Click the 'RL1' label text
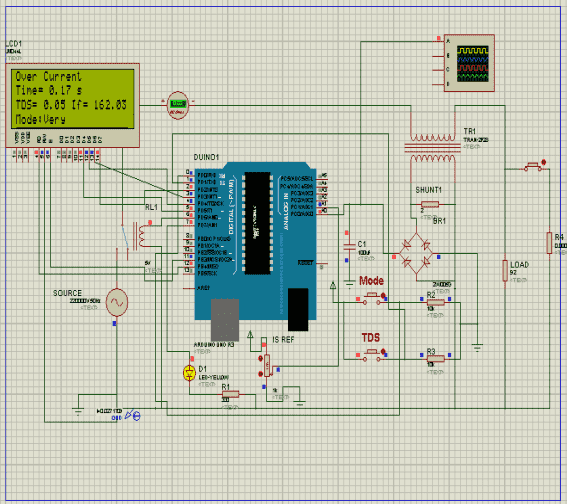Viewport: 567px width, 504px height. coord(151,207)
